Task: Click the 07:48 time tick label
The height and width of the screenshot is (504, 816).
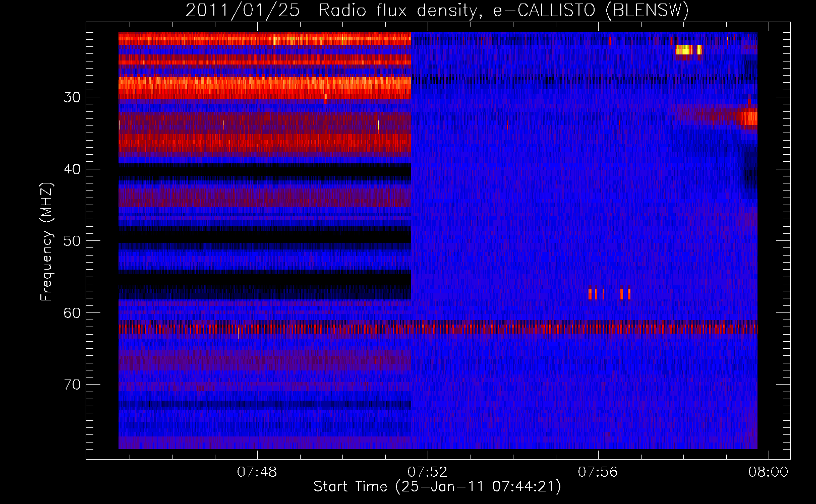Action: point(257,472)
